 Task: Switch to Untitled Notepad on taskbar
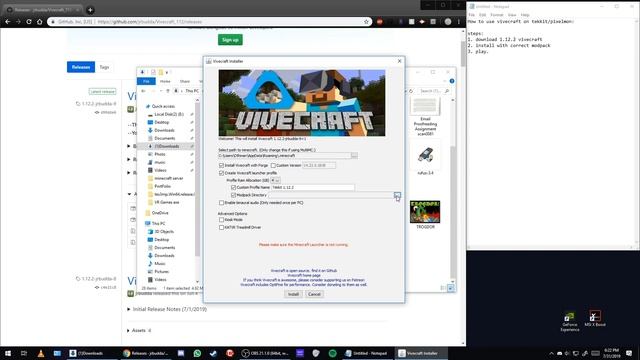coord(367,353)
